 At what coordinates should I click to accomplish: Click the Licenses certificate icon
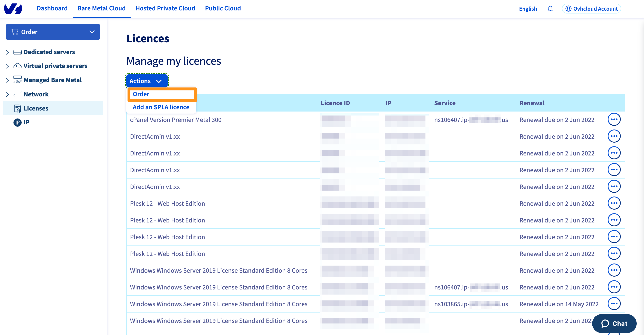pos(17,109)
